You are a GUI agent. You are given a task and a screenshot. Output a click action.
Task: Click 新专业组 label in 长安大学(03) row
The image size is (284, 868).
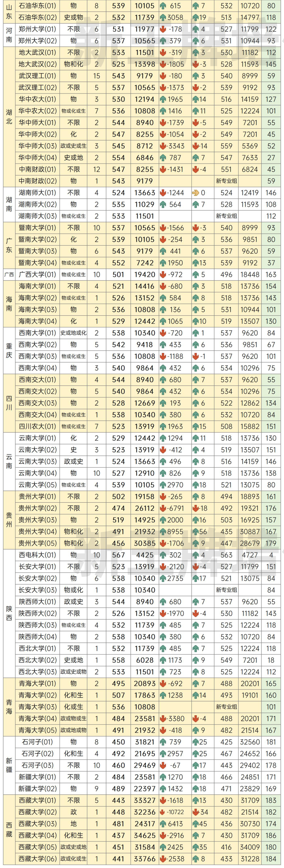[226, 590]
